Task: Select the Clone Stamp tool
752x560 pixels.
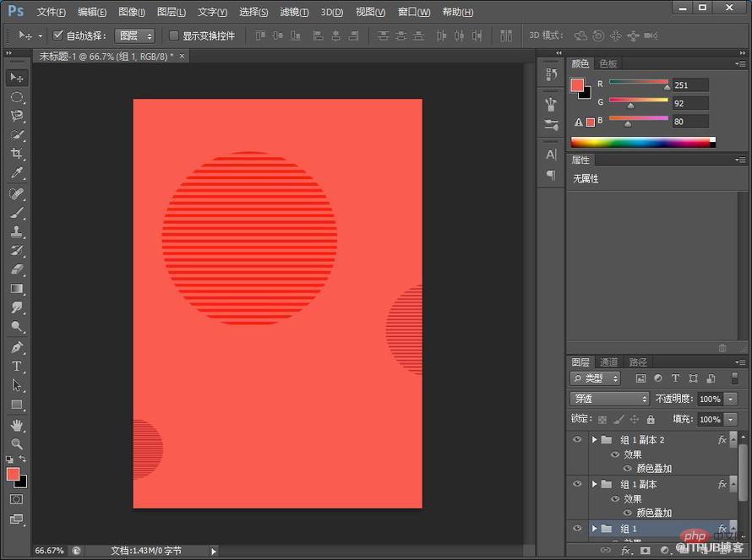Action: click(x=17, y=231)
